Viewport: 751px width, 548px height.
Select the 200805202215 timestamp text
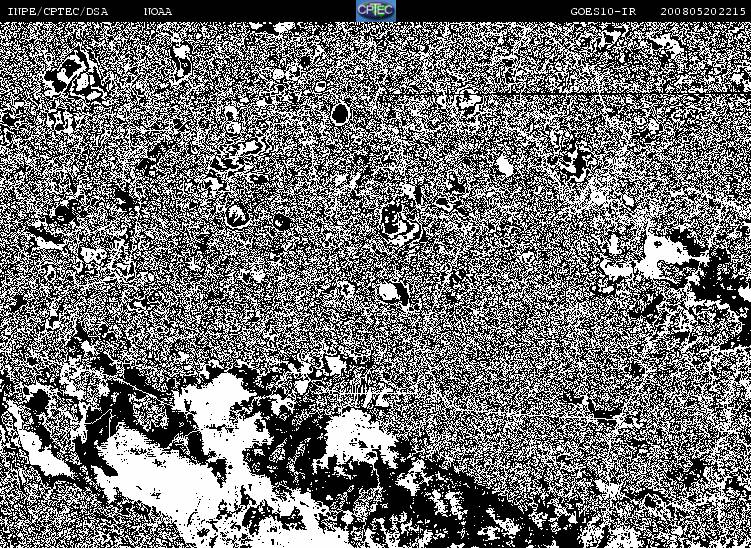point(703,11)
